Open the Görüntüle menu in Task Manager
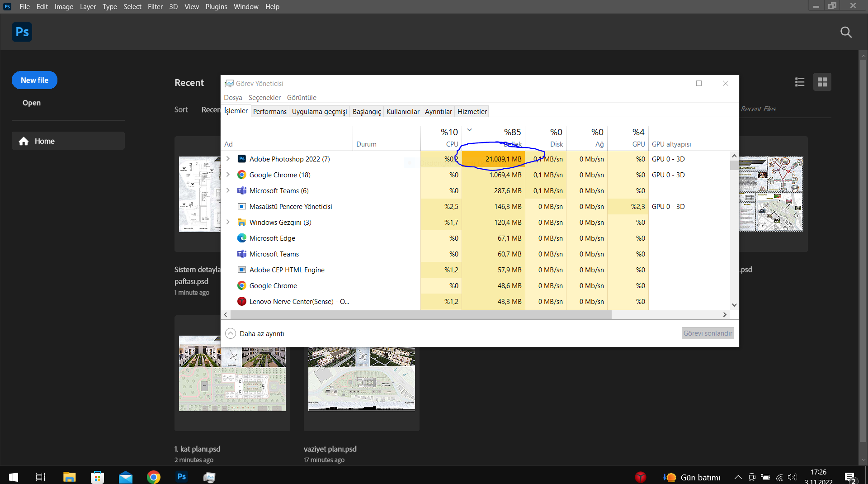 click(302, 98)
